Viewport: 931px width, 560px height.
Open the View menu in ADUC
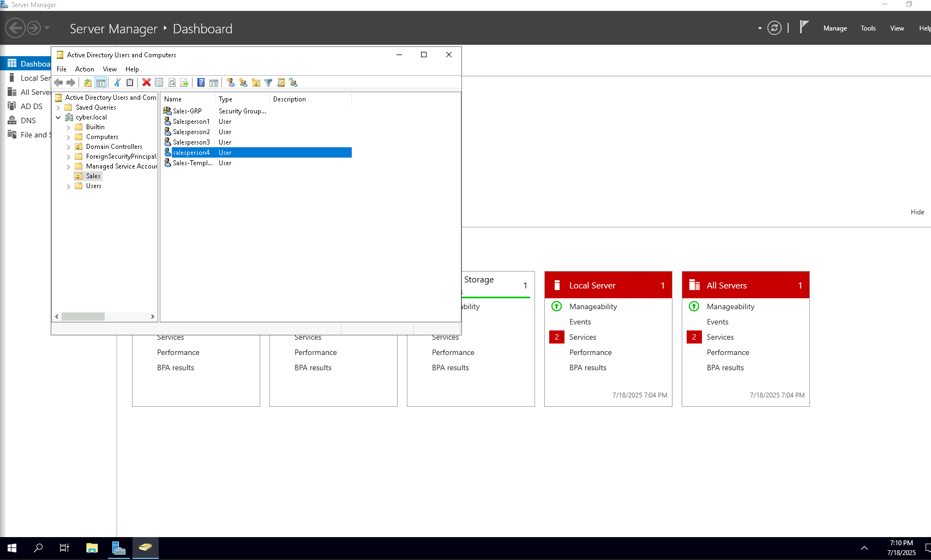coord(110,69)
